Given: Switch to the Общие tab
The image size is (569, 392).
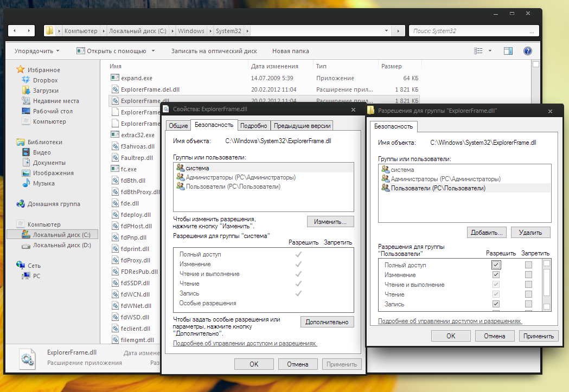Looking at the screenshot, I should (x=178, y=125).
